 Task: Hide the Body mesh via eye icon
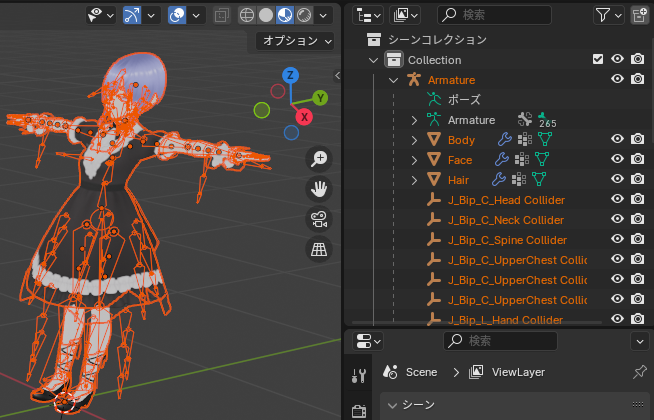617,139
